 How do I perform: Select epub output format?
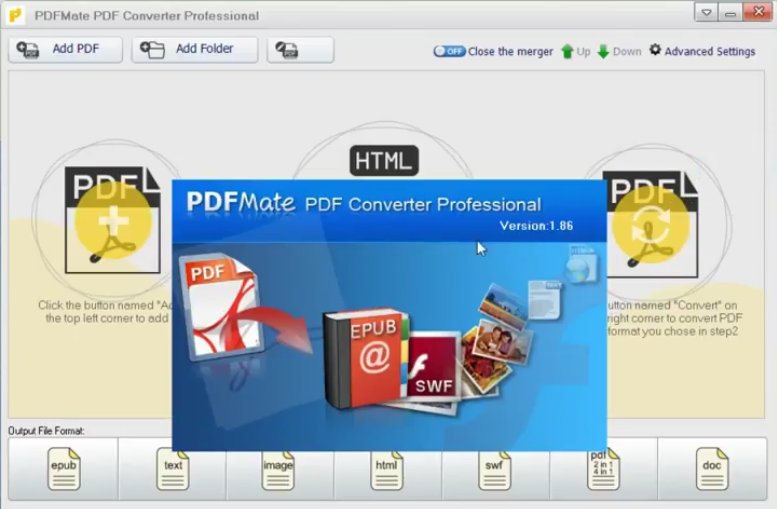point(63,468)
